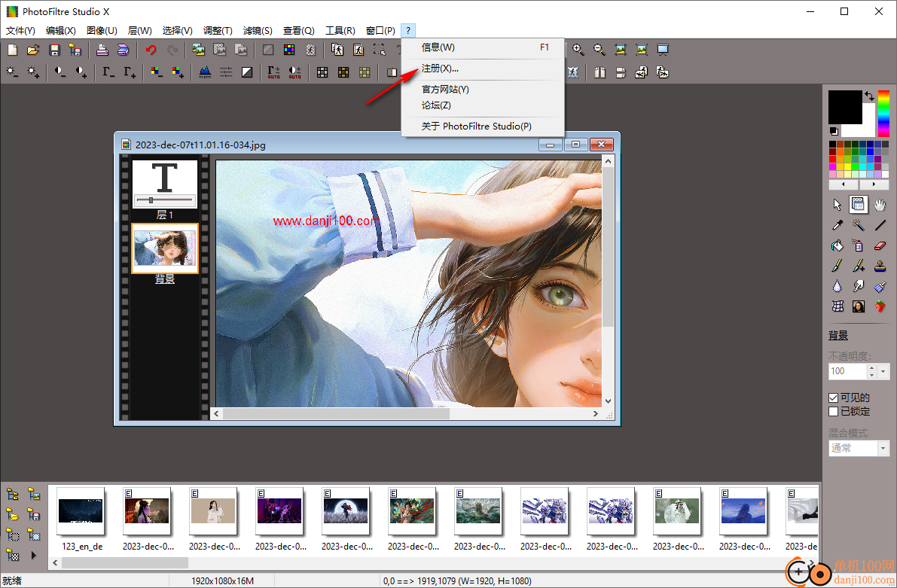897x588 pixels.
Task: Select the clone stamp tool
Action: click(880, 266)
